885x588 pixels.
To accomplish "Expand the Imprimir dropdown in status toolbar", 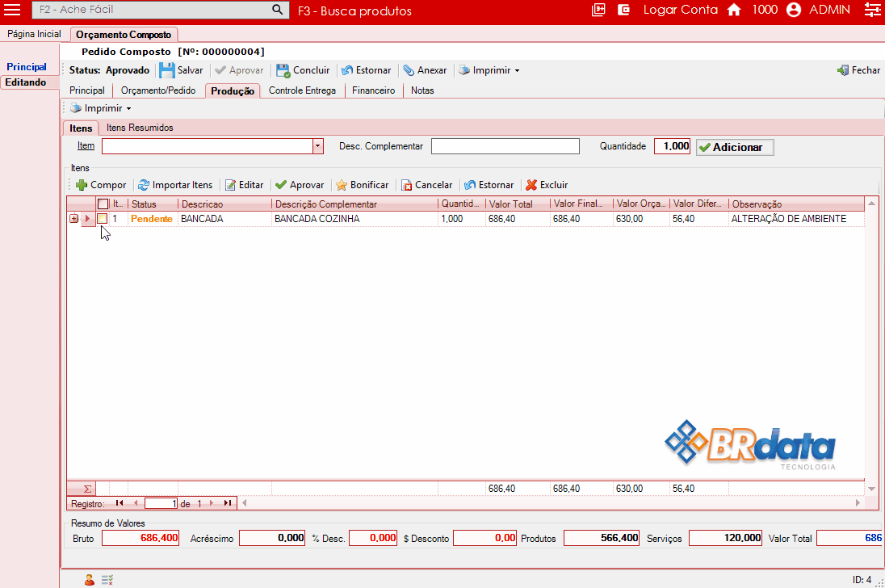I will point(517,70).
